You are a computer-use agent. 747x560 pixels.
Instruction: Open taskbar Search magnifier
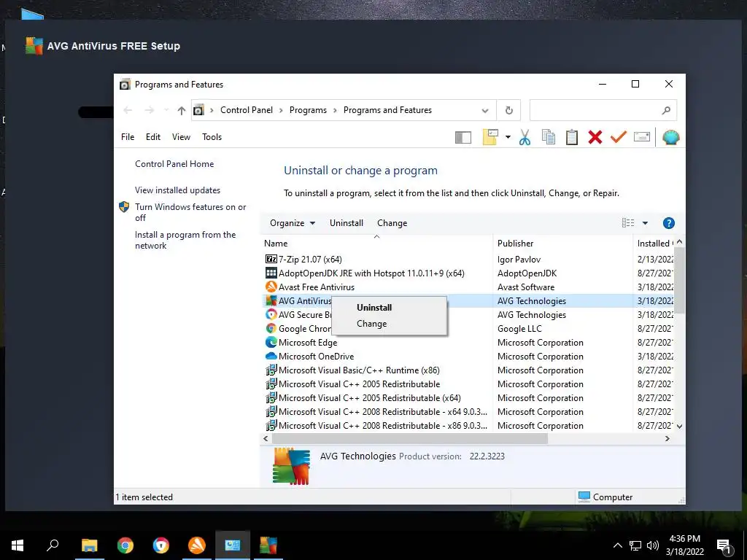click(53, 545)
